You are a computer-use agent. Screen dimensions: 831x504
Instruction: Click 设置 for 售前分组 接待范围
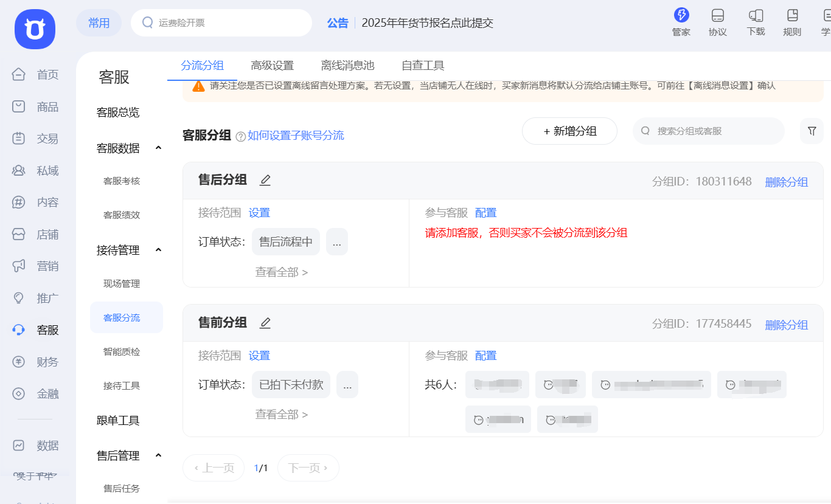click(x=259, y=356)
